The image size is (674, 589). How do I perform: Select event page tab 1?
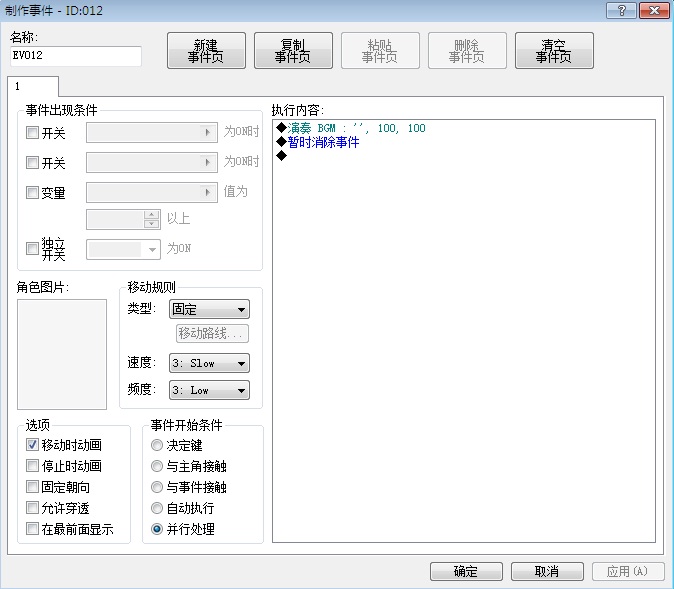tap(33, 86)
